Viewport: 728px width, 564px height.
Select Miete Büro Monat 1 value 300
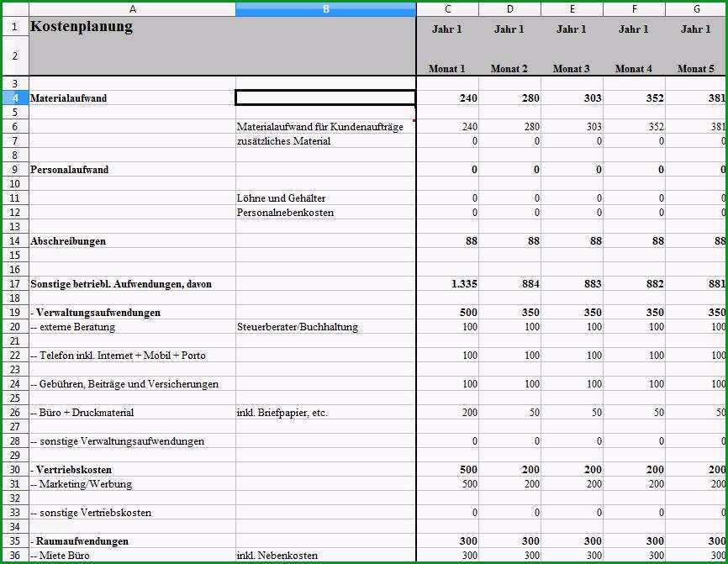448,556
